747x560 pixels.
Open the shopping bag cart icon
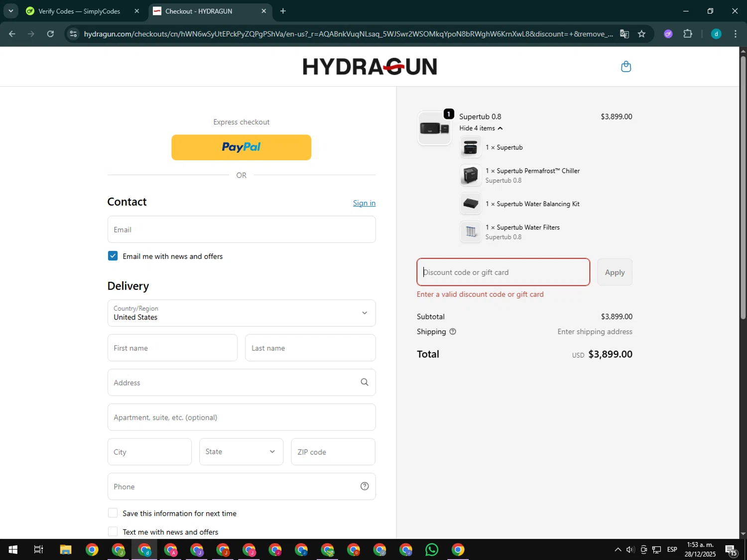[626, 66]
